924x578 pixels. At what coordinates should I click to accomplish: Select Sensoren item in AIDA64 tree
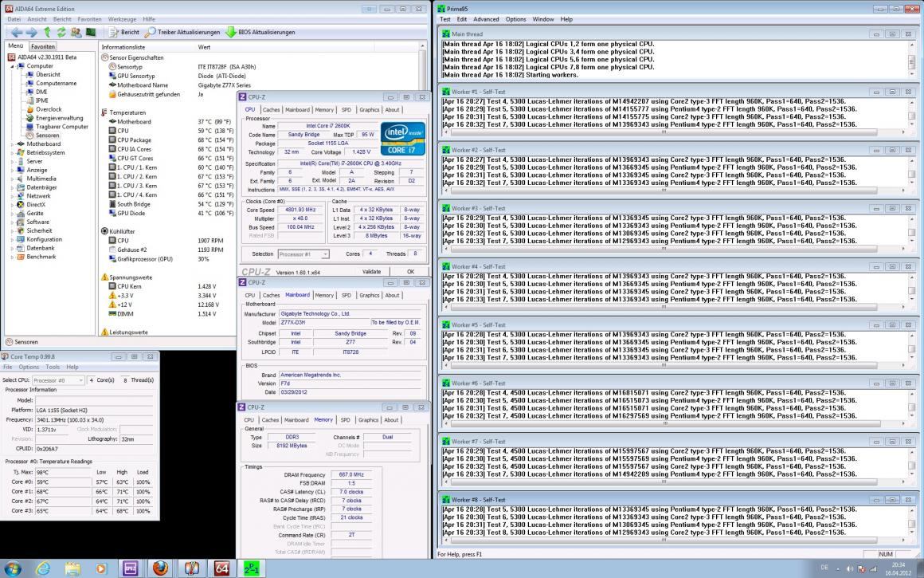tap(47, 135)
